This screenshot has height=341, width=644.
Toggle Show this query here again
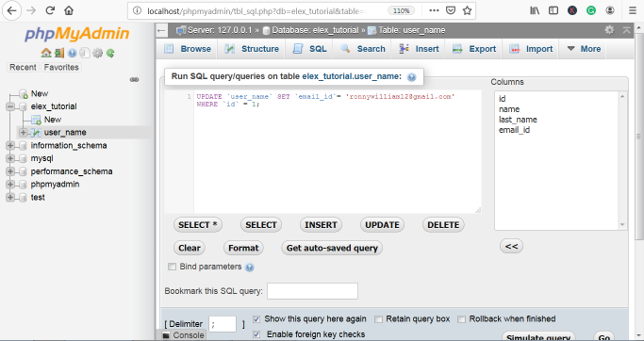click(256, 318)
